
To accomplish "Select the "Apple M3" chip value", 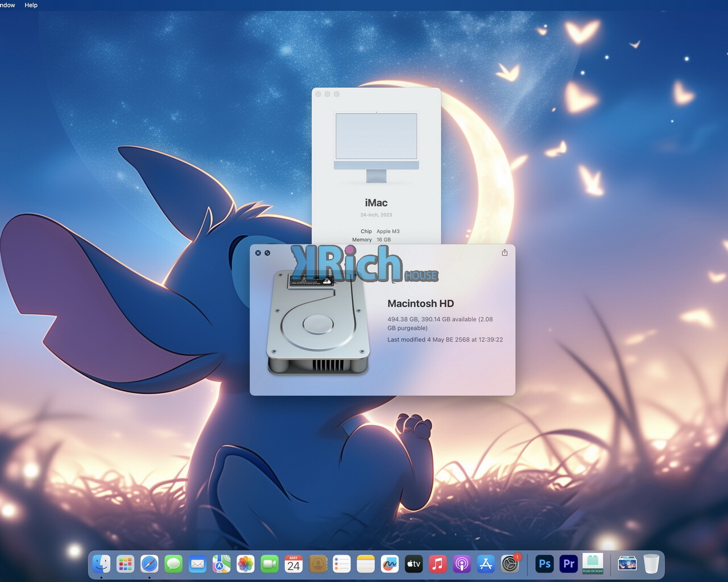I will click(x=388, y=231).
